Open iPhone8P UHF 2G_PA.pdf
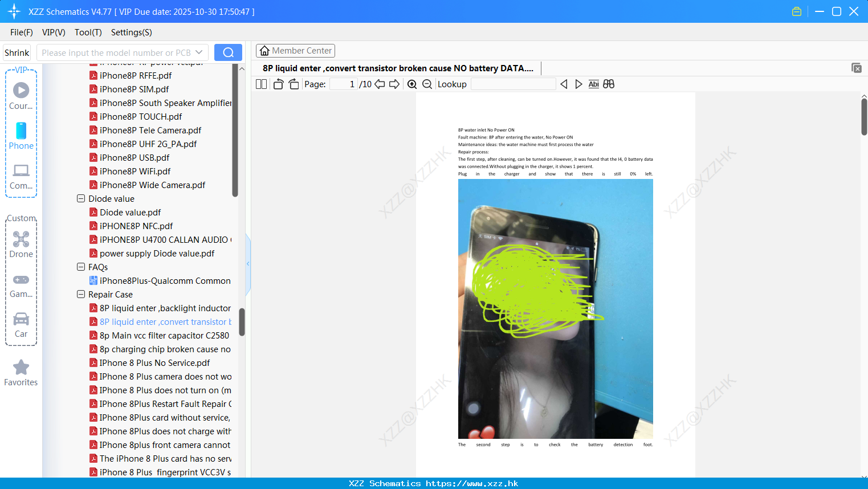The width and height of the screenshot is (868, 489). click(148, 144)
